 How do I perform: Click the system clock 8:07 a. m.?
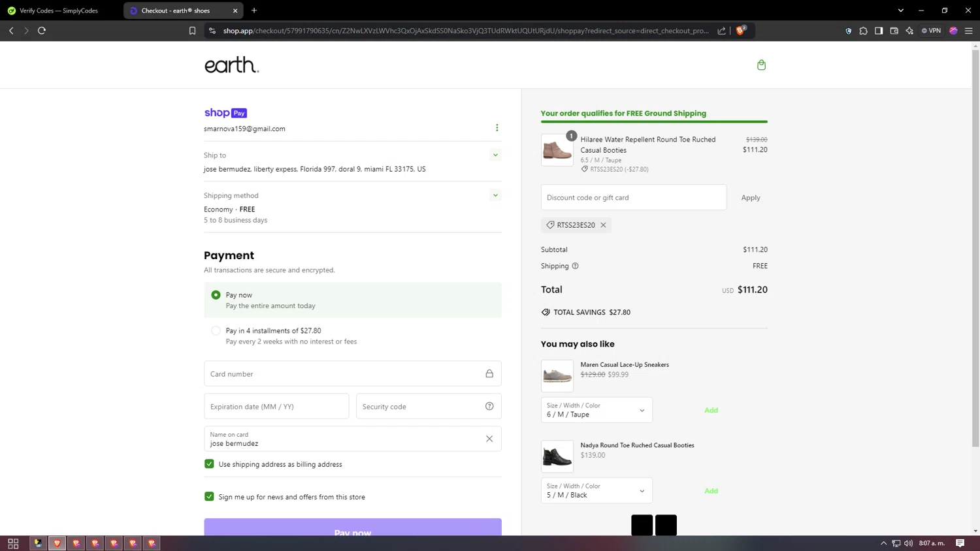tap(932, 543)
